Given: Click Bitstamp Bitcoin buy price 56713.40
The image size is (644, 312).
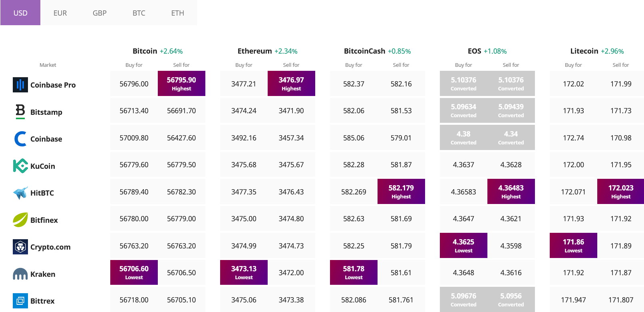Looking at the screenshot, I should [134, 110].
